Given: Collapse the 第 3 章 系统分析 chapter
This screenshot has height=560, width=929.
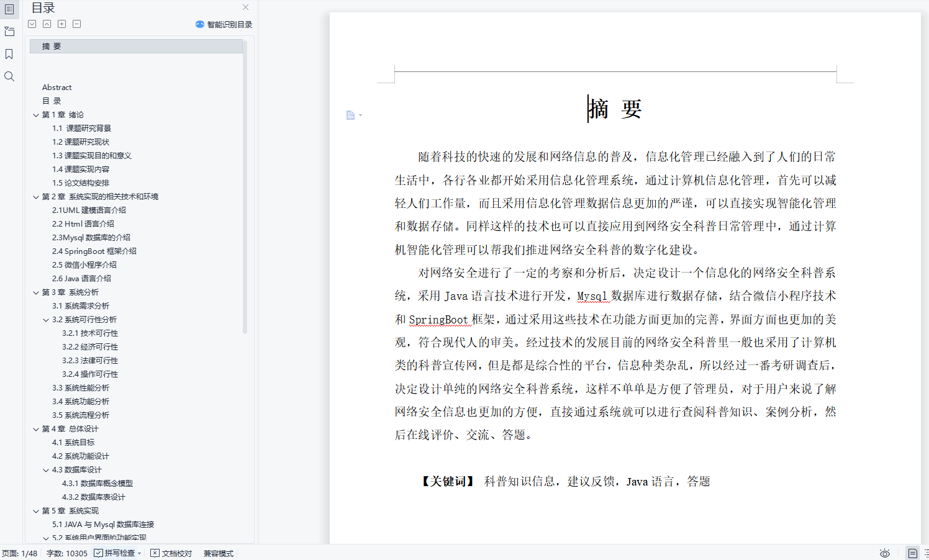Looking at the screenshot, I should [x=35, y=292].
